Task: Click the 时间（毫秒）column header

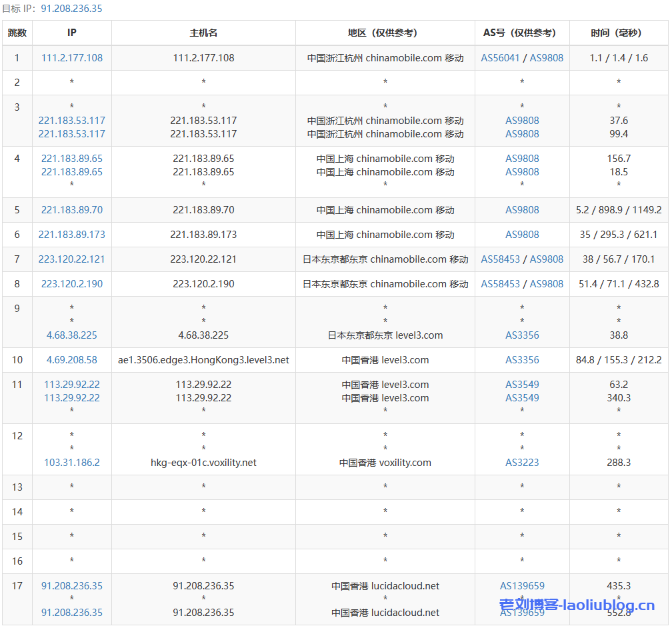Action: 618,33
